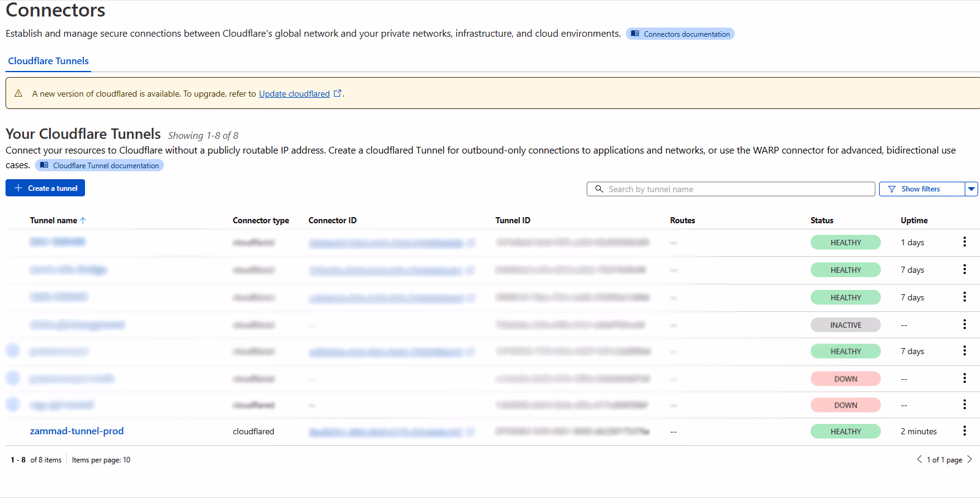Open actions menu for zammad-tunnel-prod row
The width and height of the screenshot is (980, 504).
click(964, 431)
